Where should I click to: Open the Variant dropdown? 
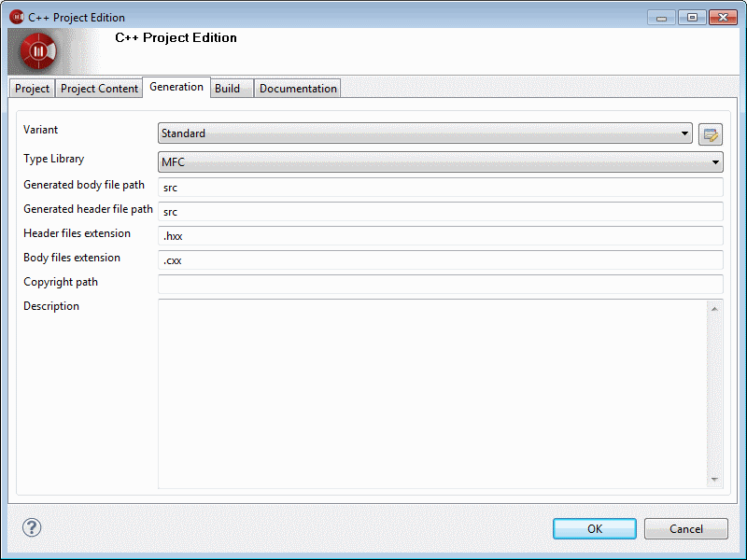(x=425, y=133)
